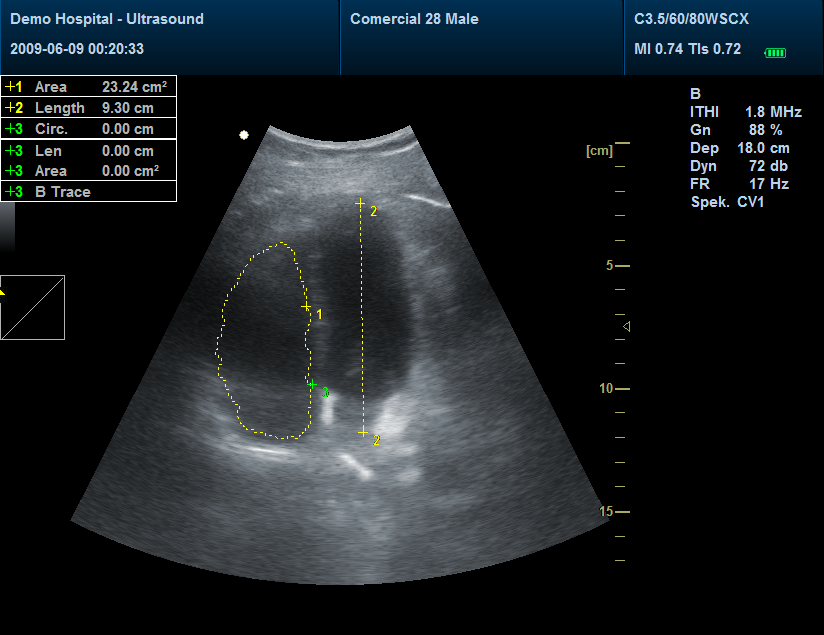Click the ITHI 1.8 MHz frequency parameter
This screenshot has height=635, width=824.
click(x=745, y=112)
